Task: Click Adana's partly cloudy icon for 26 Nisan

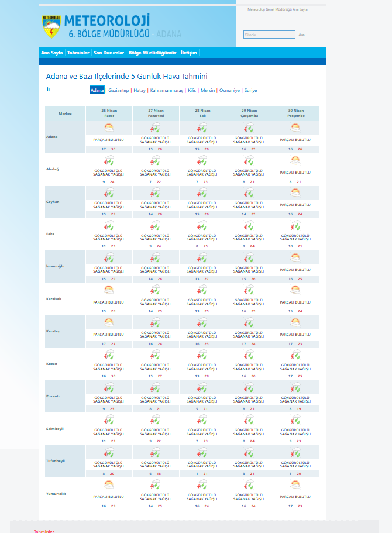Action: [x=108, y=128]
